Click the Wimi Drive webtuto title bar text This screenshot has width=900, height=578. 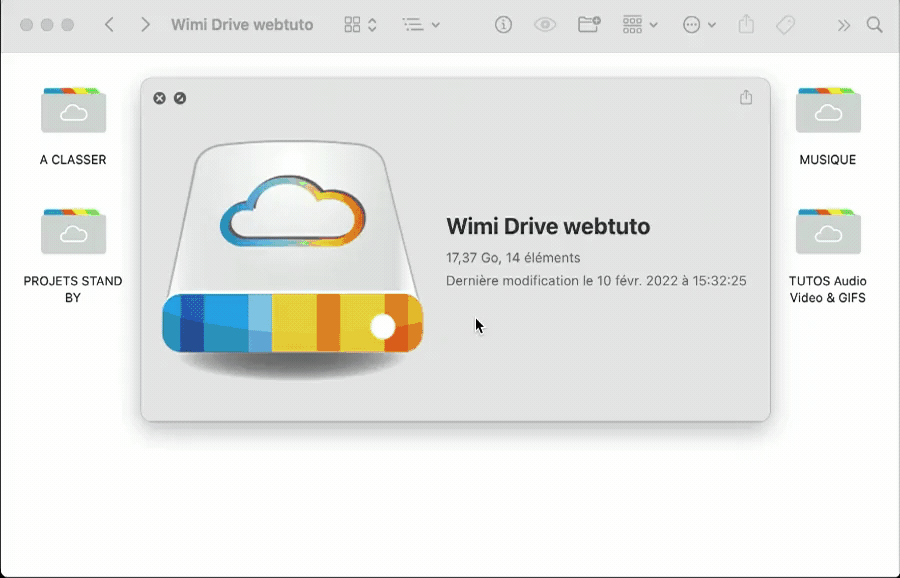coord(241,24)
